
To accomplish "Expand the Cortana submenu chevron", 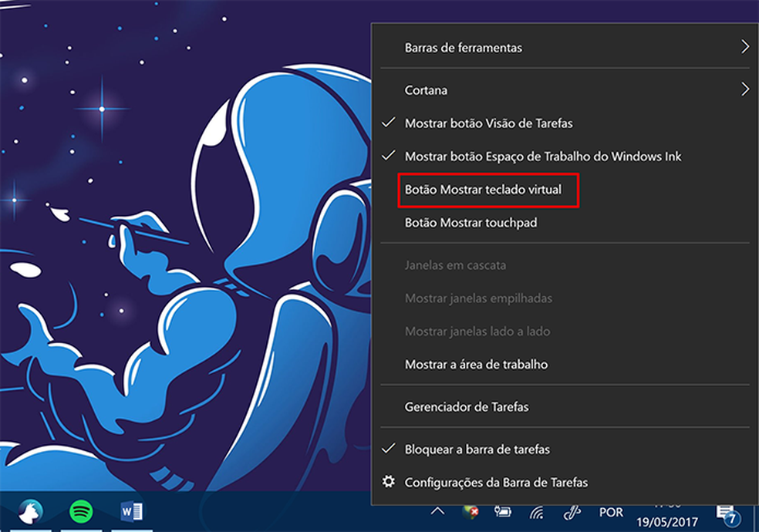I will click(x=745, y=89).
